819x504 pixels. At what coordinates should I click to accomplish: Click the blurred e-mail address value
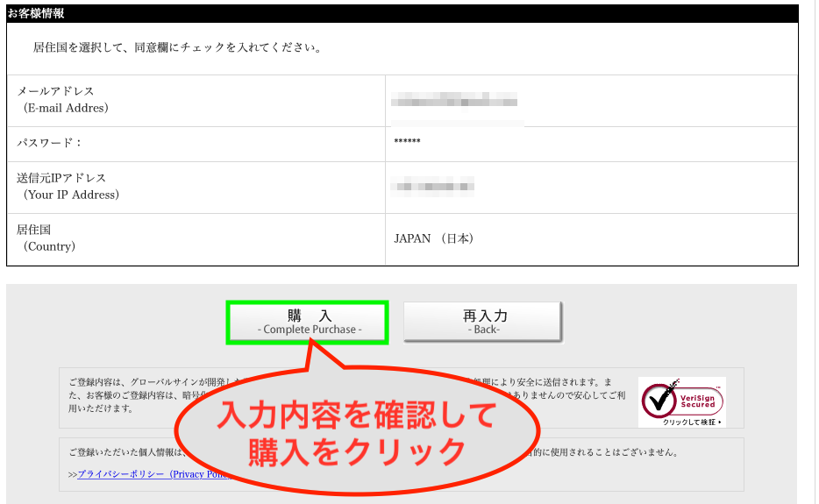pos(454,100)
